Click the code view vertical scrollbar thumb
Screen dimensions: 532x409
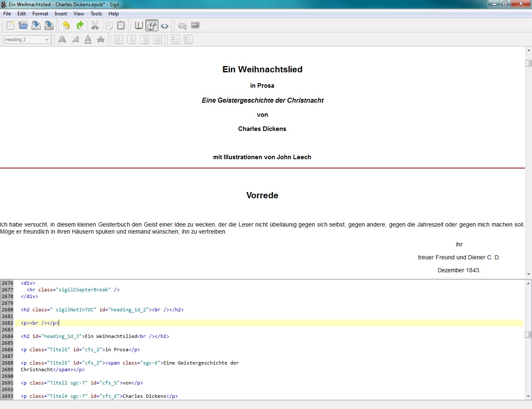528,335
